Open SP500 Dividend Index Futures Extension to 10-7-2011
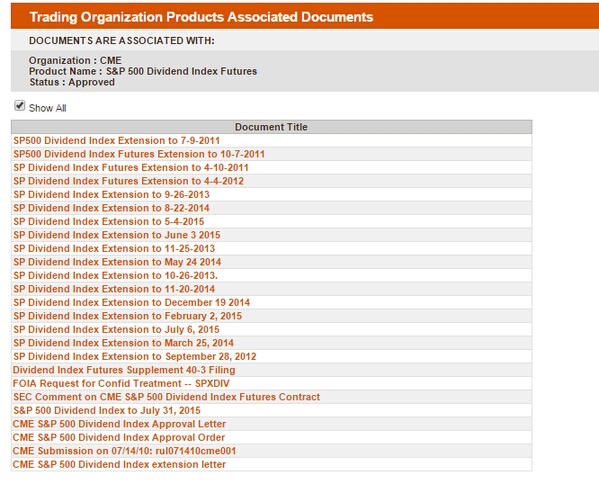 tap(139, 154)
